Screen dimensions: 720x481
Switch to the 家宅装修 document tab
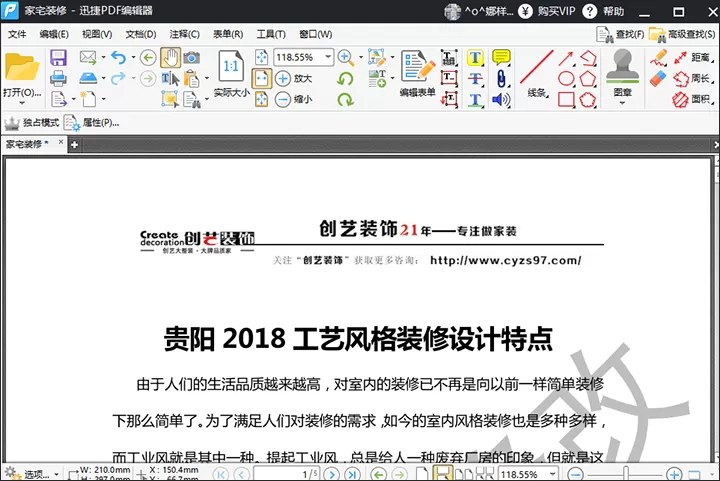(27, 145)
